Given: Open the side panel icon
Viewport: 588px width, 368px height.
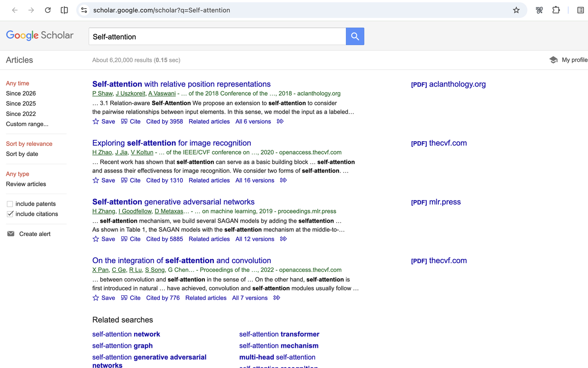Looking at the screenshot, I should (64, 10).
